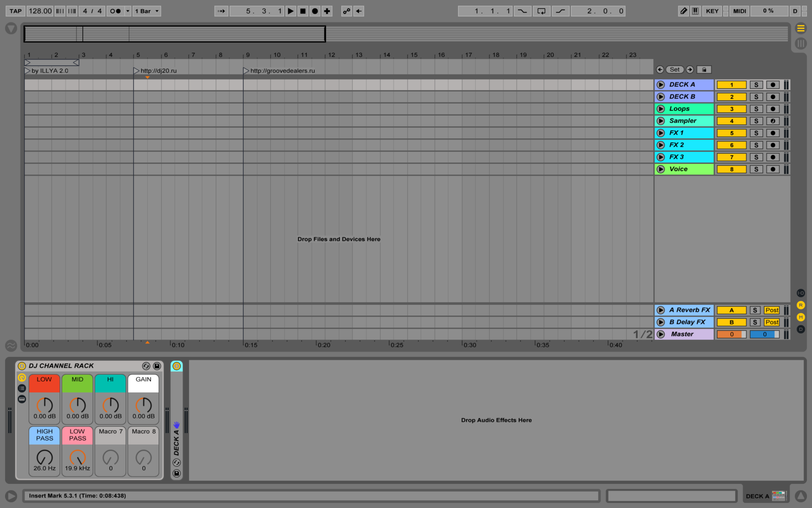Click the previous locator arrow

coord(660,69)
